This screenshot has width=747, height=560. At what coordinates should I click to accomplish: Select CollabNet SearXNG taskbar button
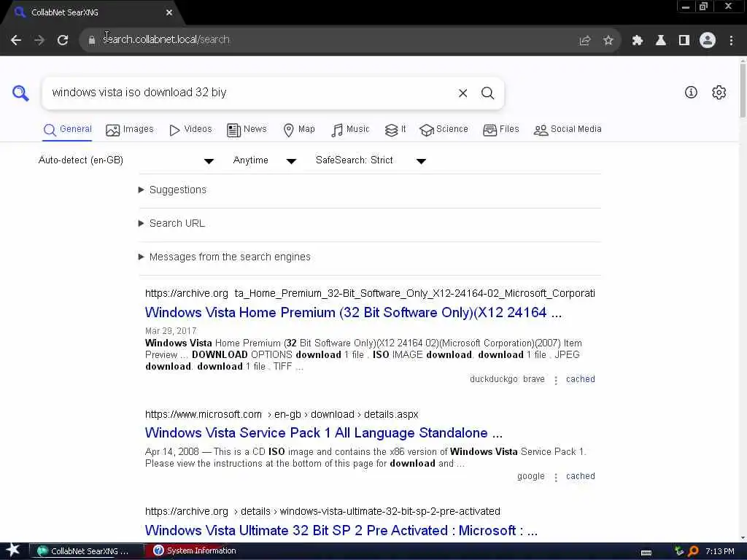coord(86,551)
